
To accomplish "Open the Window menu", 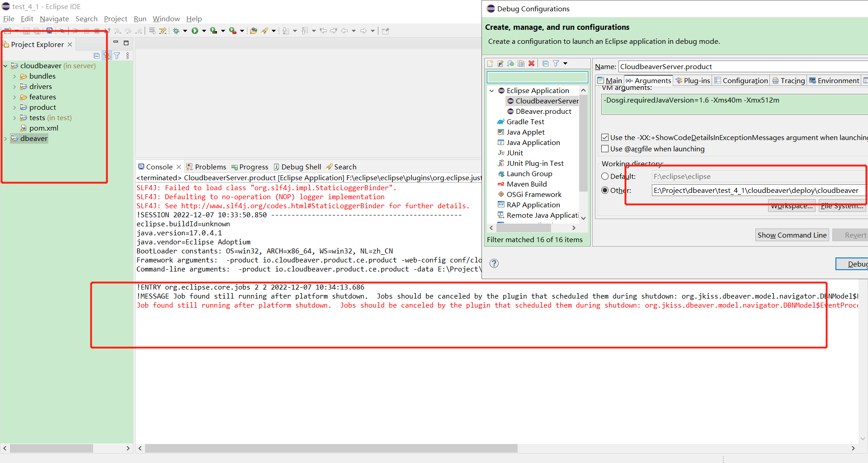I will (165, 19).
